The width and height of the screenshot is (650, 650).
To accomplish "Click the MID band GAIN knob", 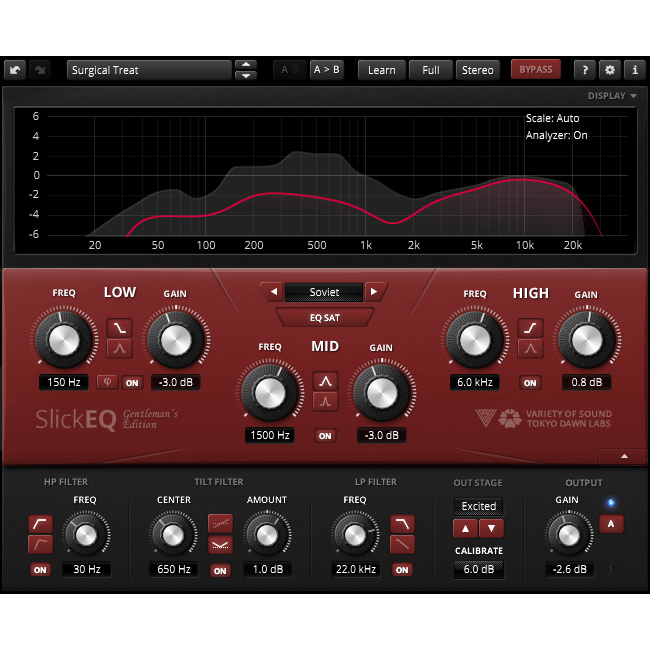I will [x=382, y=393].
